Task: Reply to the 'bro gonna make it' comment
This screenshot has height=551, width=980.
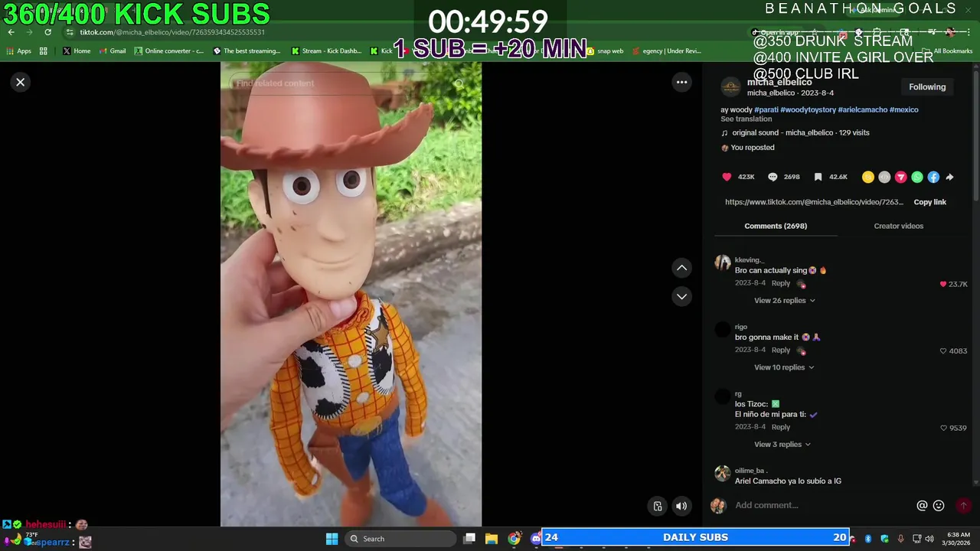Action: click(780, 350)
